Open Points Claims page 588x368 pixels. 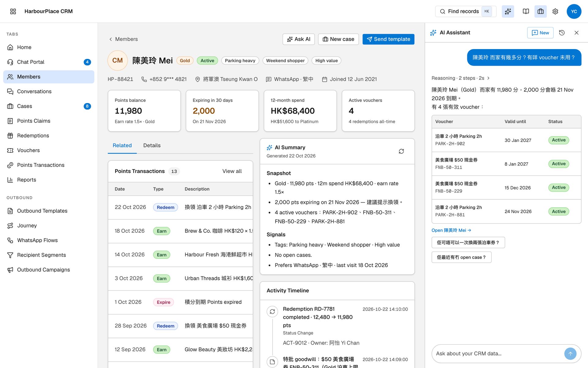[49, 121]
